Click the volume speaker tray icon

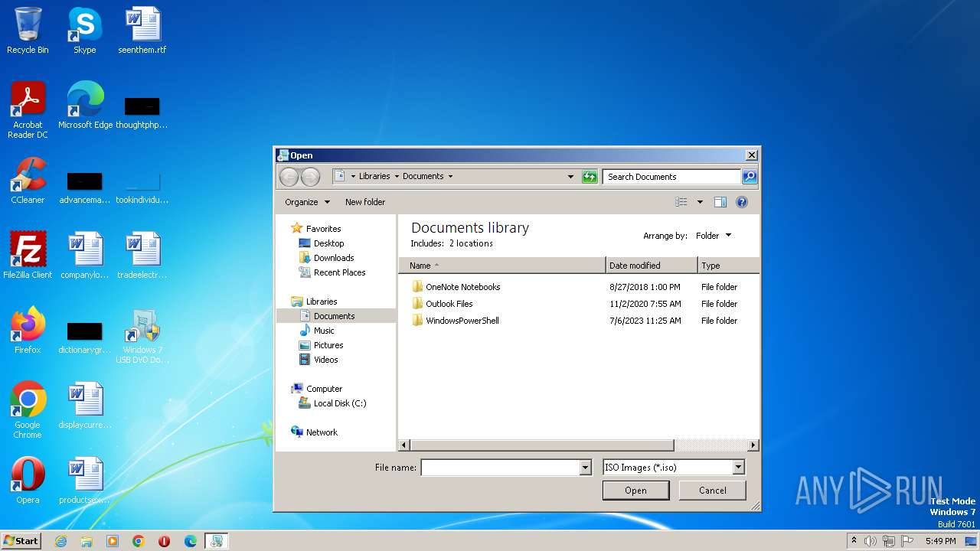[x=871, y=541]
